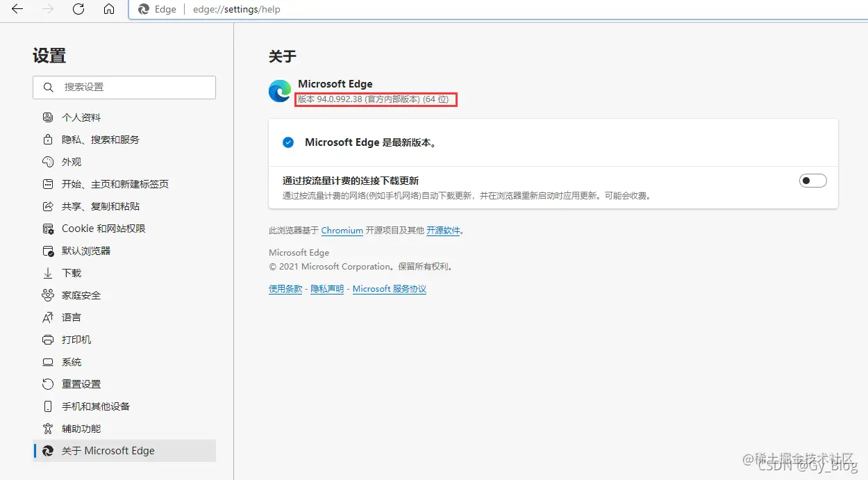
Task: Open the 开源软件 link
Action: 443,231
